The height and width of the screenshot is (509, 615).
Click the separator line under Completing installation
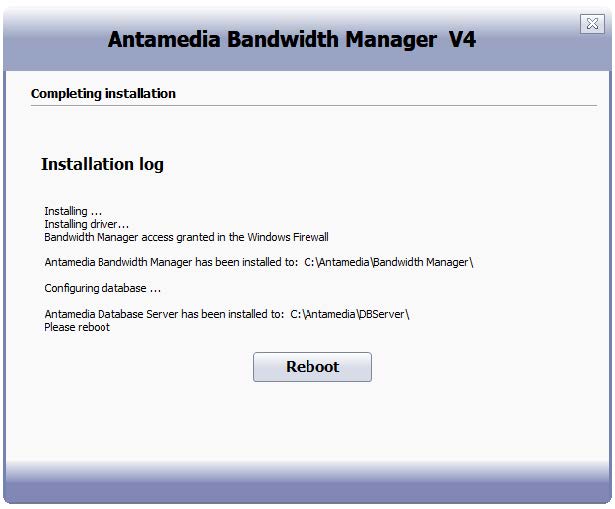[x=314, y=105]
